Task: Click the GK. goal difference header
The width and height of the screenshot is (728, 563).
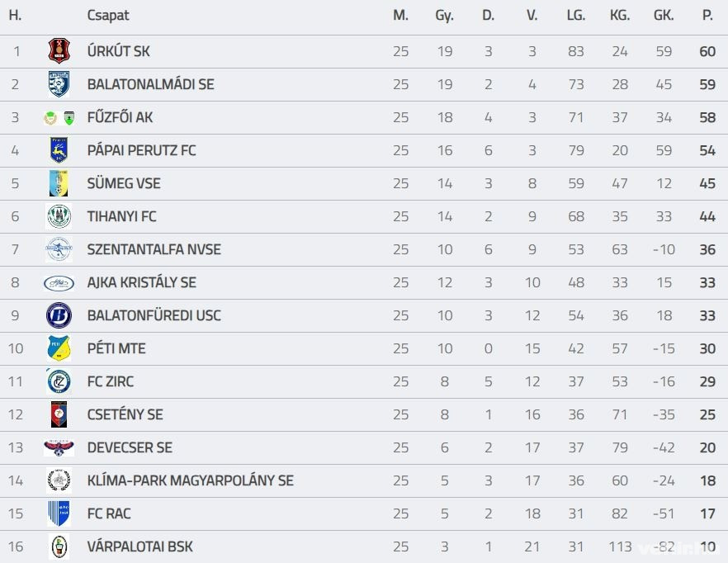Action: tap(663, 15)
